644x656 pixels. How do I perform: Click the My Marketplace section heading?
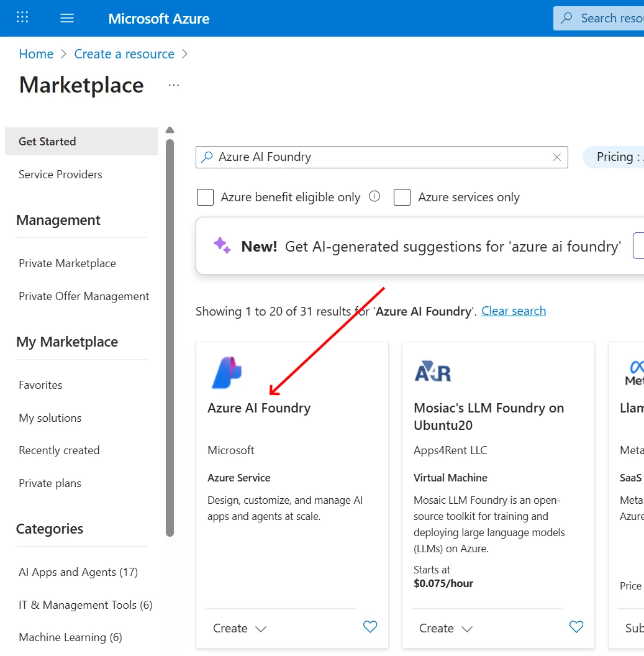coord(67,342)
